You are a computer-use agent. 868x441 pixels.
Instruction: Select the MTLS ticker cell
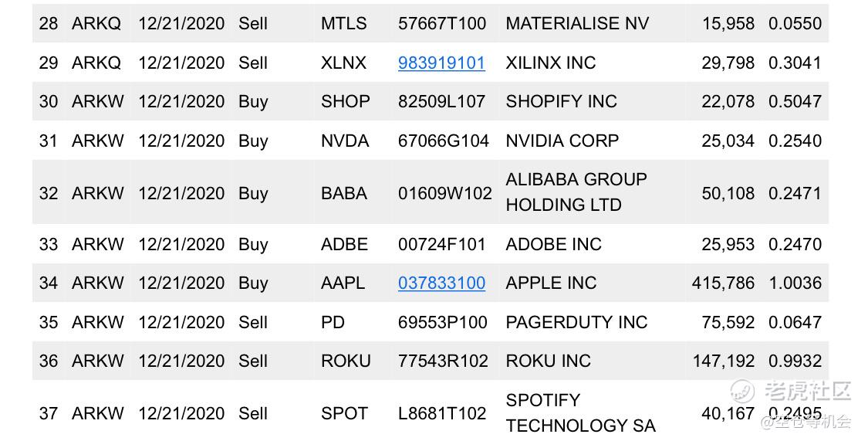(x=343, y=23)
